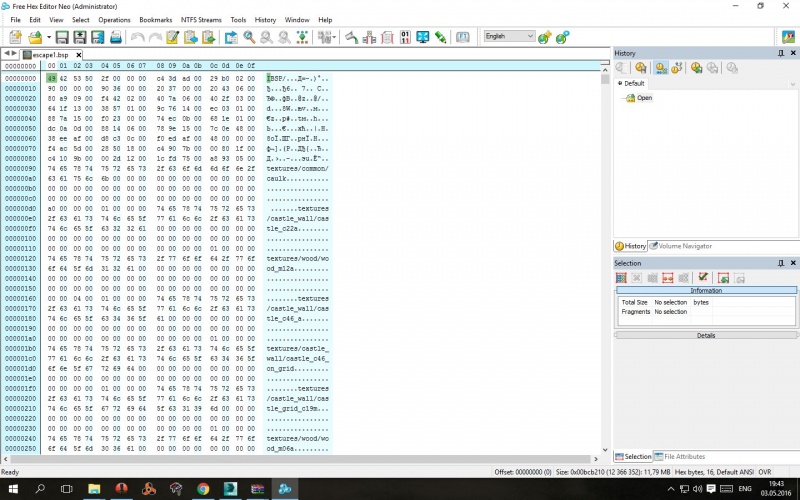This screenshot has width=800, height=500.
Task: Click the green checkmark icon in Selection panel
Action: pos(703,278)
